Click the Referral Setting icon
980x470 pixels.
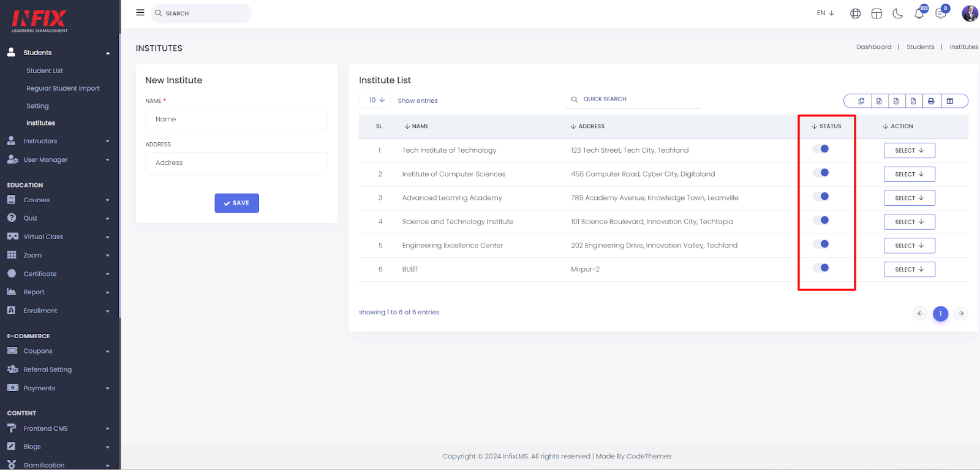[x=12, y=369]
